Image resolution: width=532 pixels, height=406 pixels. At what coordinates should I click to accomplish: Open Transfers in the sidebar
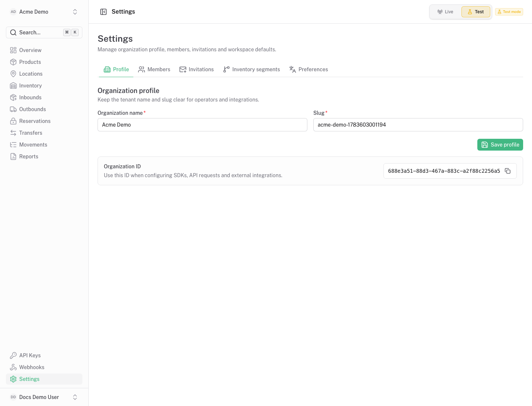[x=44, y=133]
